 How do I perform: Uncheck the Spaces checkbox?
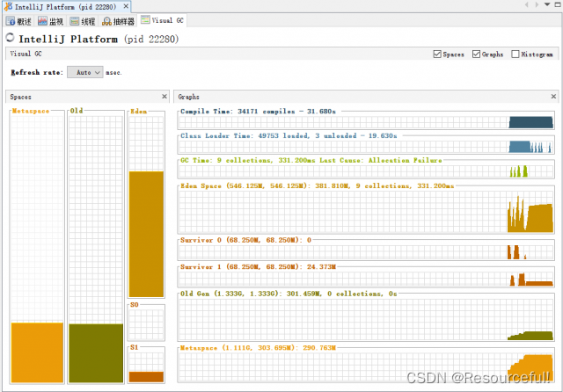[x=437, y=54]
